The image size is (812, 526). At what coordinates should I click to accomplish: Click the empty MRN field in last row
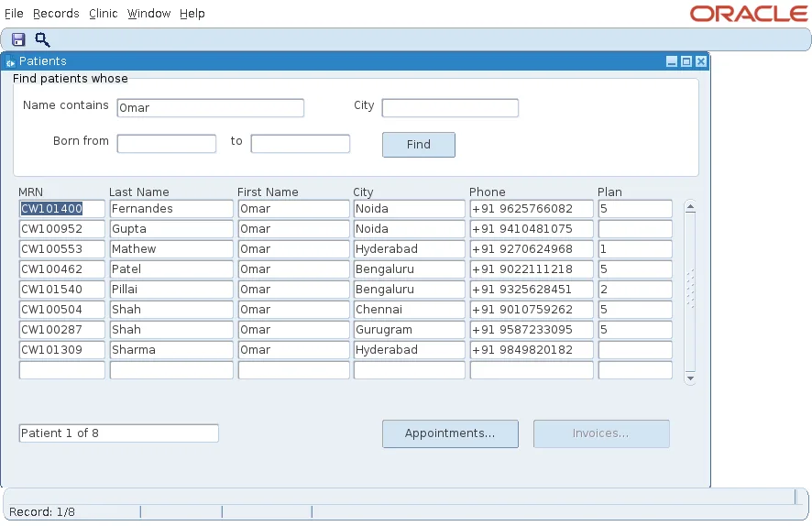pyautogui.click(x=61, y=370)
